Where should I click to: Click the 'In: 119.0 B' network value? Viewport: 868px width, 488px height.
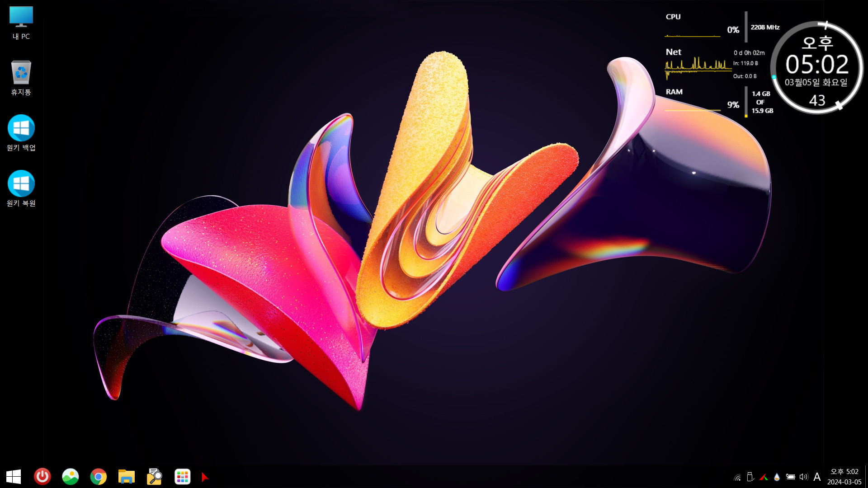(745, 63)
